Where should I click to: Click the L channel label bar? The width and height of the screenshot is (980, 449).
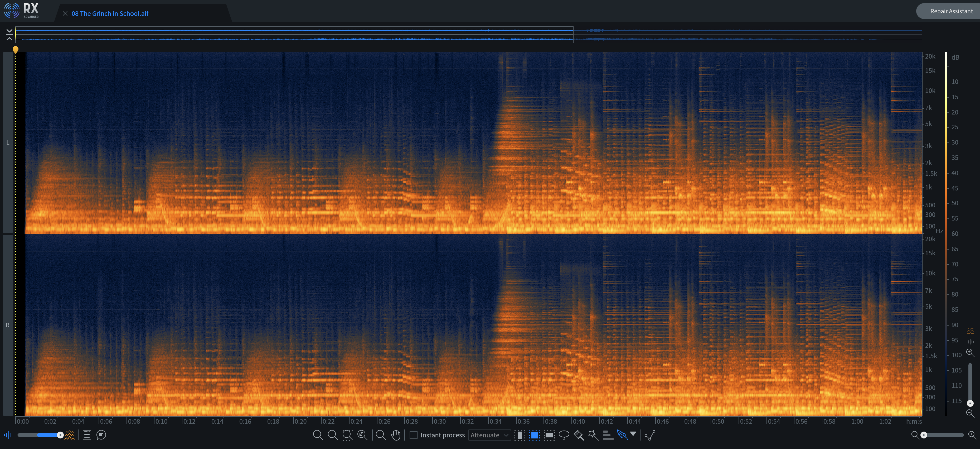click(x=8, y=142)
